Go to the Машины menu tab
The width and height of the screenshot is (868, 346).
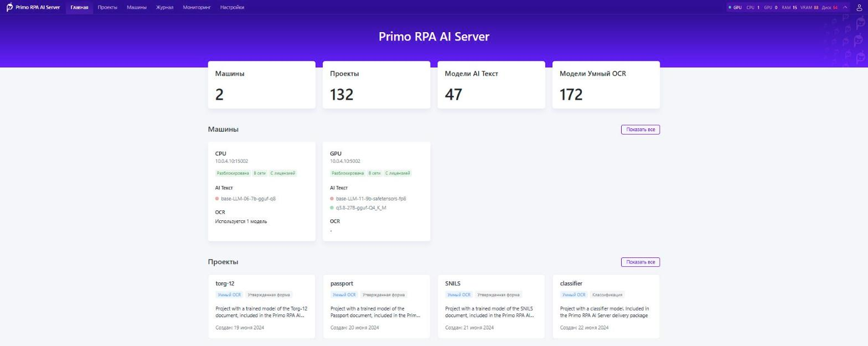pos(137,7)
